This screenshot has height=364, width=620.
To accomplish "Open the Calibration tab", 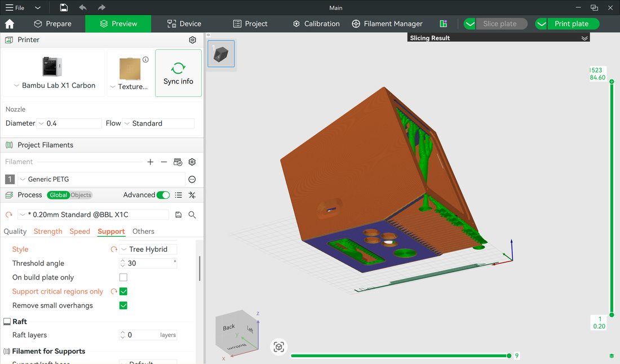I will (316, 24).
